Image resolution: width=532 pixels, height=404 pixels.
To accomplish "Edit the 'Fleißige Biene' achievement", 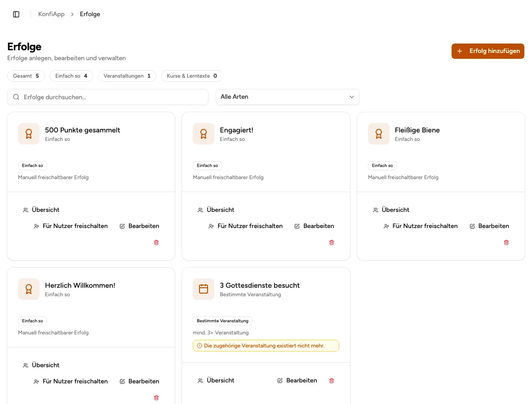I will (489, 226).
